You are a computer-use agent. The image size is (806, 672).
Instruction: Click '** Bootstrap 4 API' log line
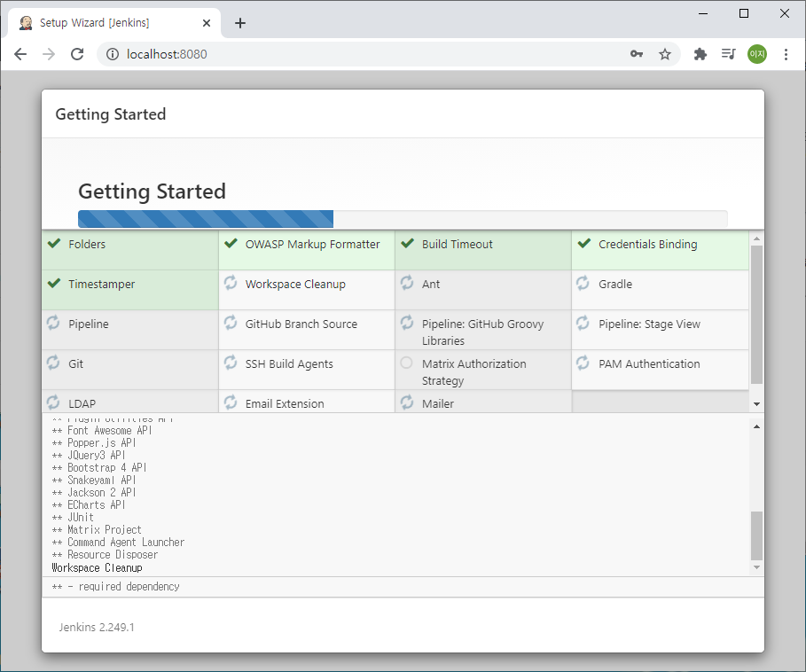click(x=99, y=467)
